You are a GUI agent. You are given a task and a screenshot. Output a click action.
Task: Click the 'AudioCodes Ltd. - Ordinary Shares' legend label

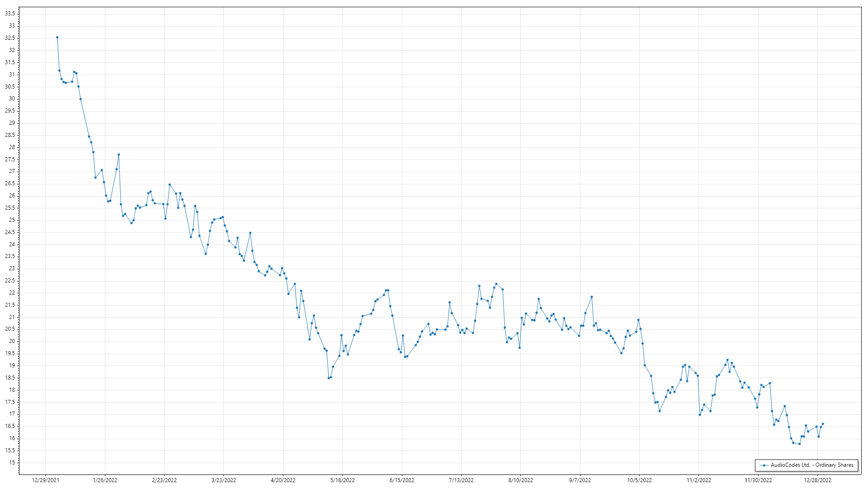point(812,465)
